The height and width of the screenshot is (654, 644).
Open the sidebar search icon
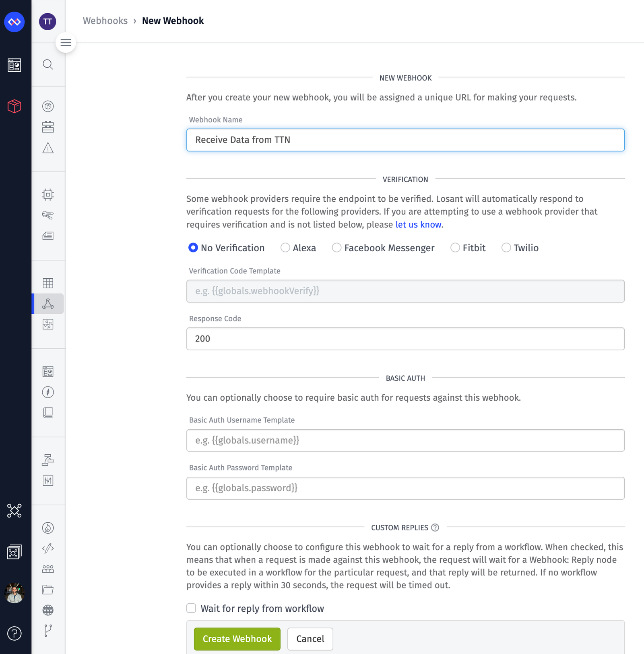(x=48, y=64)
